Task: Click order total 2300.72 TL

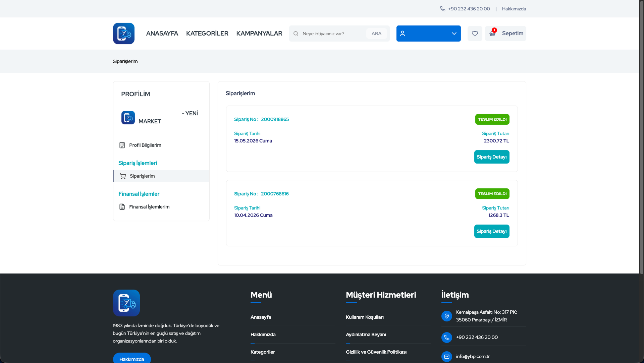Action: (496, 141)
